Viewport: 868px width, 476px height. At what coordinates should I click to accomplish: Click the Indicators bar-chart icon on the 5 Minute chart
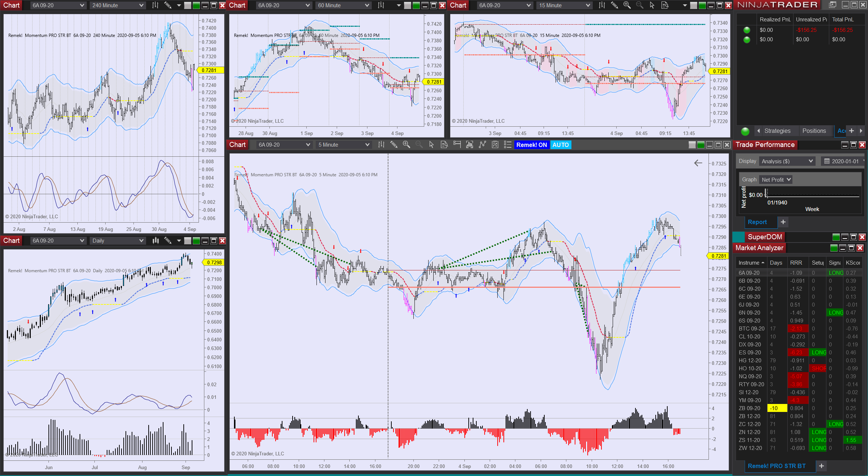point(469,145)
